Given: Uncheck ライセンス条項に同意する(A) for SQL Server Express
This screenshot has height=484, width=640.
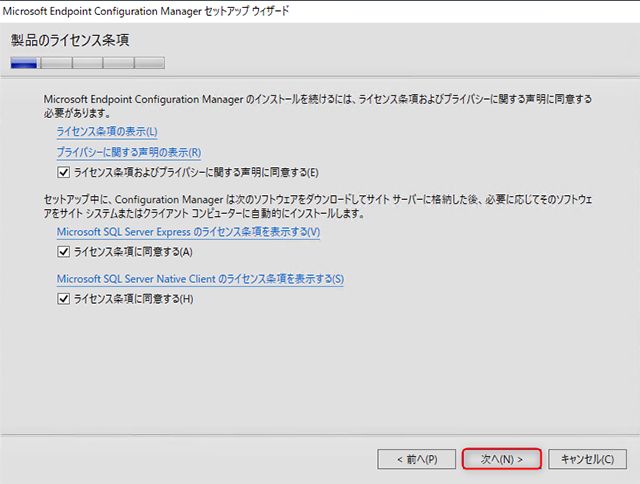Looking at the screenshot, I should point(64,252).
